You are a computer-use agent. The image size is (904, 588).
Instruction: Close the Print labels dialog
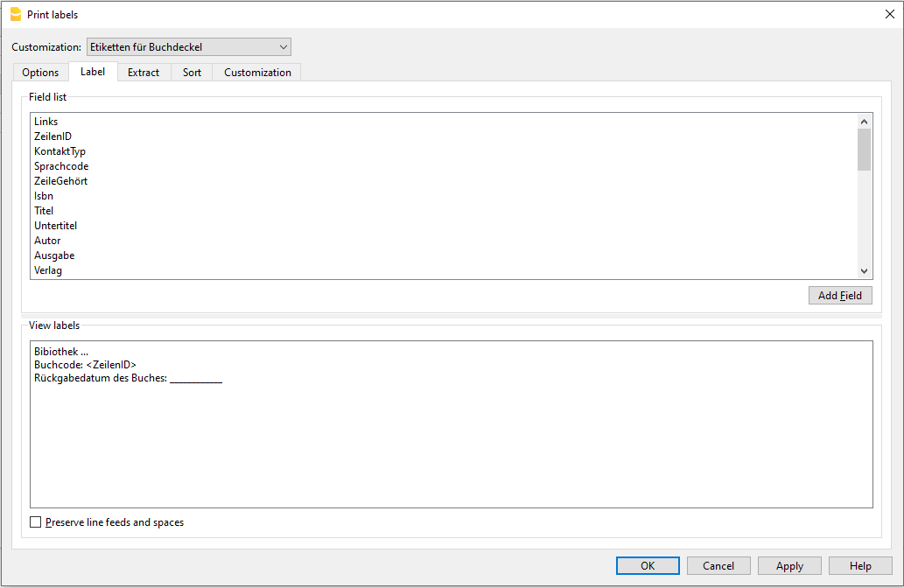(x=889, y=14)
